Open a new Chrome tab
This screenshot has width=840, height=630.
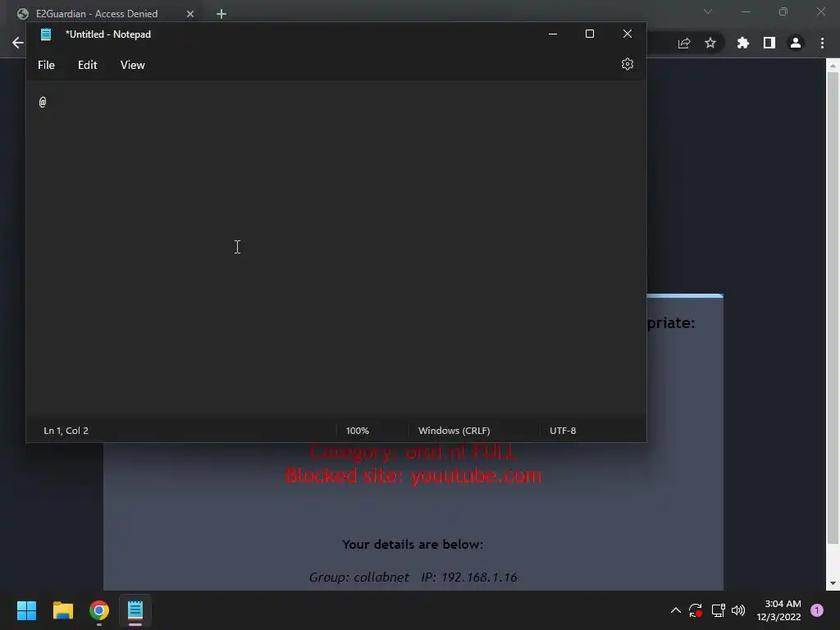(221, 14)
